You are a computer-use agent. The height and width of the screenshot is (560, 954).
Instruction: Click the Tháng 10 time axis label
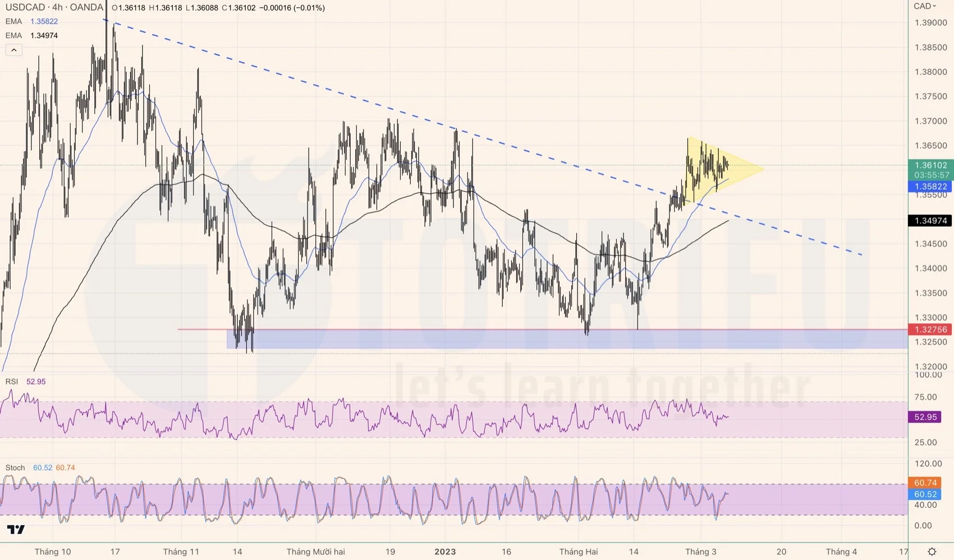pyautogui.click(x=53, y=552)
